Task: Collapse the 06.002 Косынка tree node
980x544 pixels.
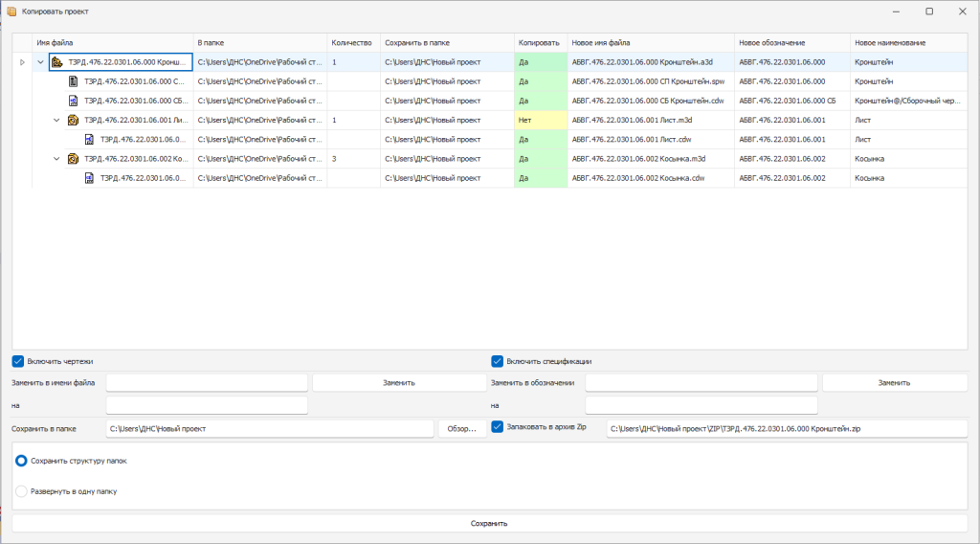Action: click(56, 158)
